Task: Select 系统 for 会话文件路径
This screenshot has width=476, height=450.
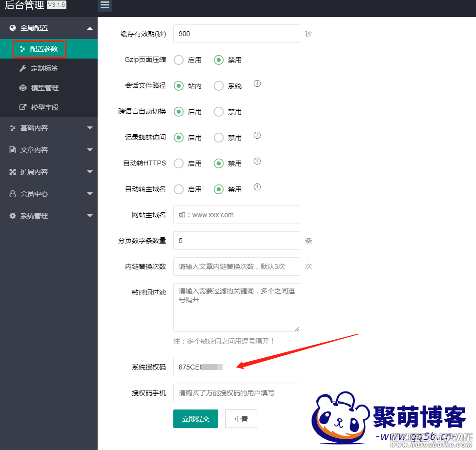Action: [x=219, y=86]
